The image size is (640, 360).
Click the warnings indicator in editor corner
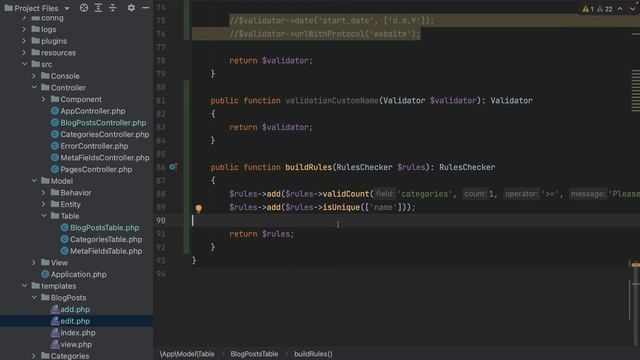click(598, 9)
